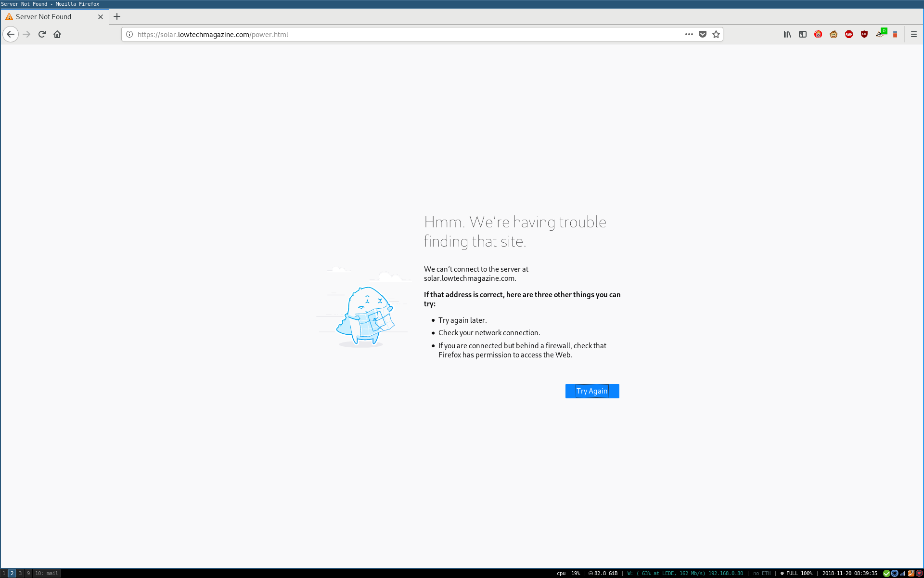This screenshot has height=578, width=924.
Task: Bookmark this page with the star icon
Action: pyautogui.click(x=716, y=34)
